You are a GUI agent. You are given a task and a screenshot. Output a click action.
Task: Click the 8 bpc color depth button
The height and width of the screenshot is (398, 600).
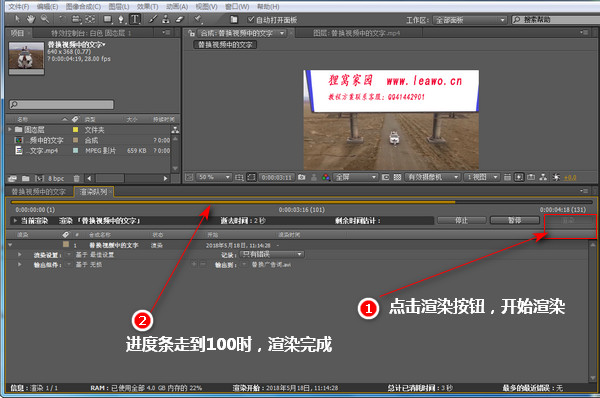tap(56, 178)
